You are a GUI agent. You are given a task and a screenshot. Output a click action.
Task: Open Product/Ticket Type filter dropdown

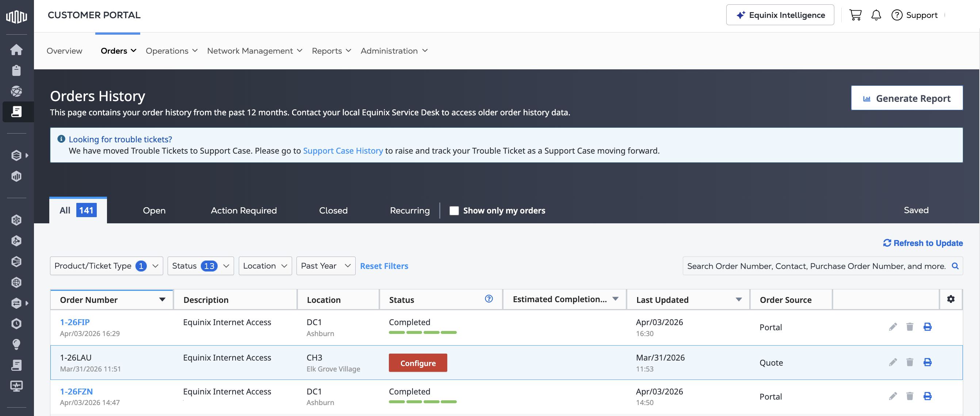[106, 266]
